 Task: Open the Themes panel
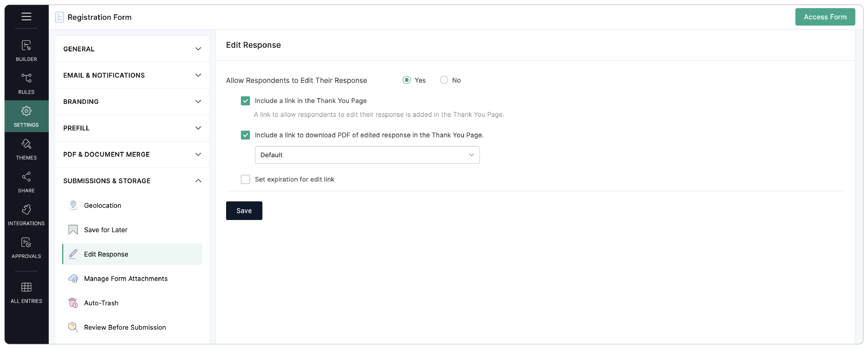coord(26,149)
